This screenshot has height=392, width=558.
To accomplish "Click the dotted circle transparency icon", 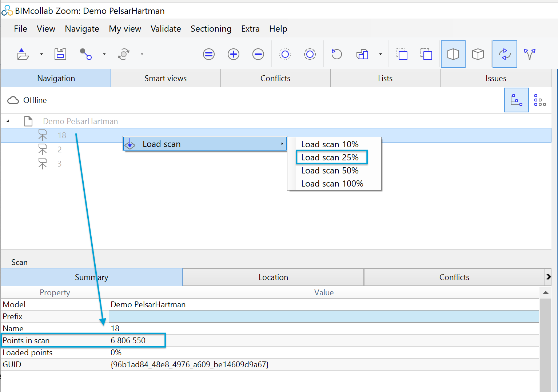I will point(285,55).
